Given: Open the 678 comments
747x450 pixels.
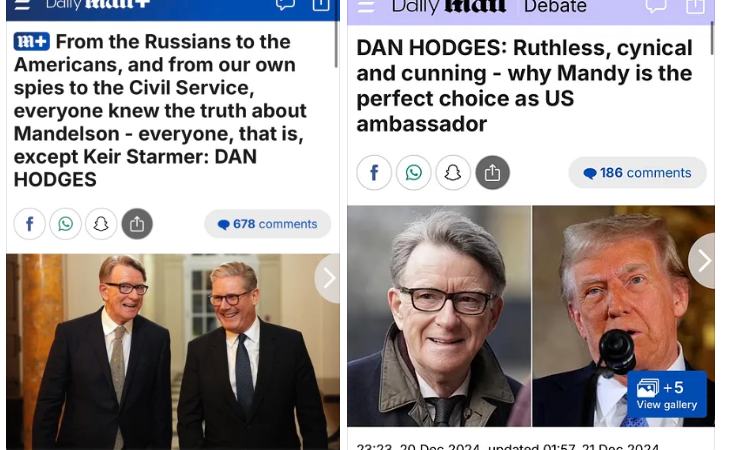Looking at the screenshot, I should (x=267, y=224).
